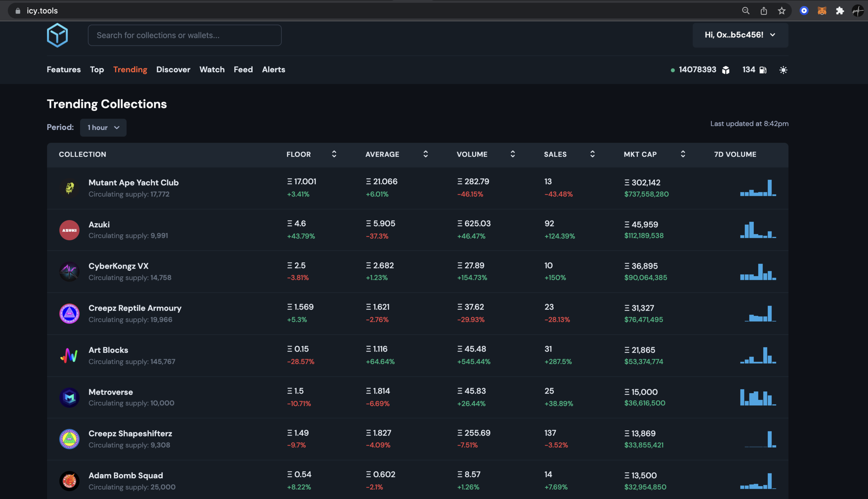The width and height of the screenshot is (868, 499).
Task: Bookmark this page with star icon
Action: [x=782, y=11]
